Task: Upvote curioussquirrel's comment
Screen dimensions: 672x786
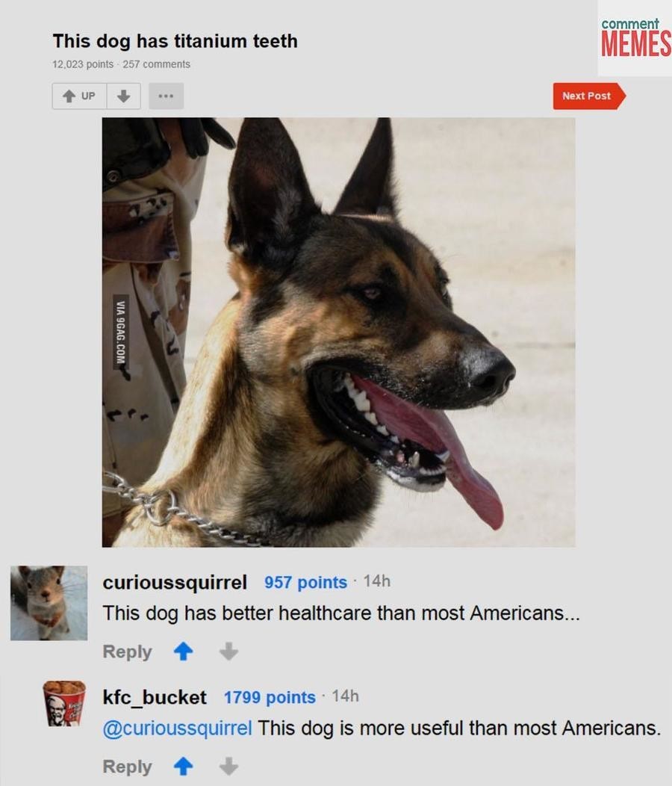Action: tap(184, 652)
